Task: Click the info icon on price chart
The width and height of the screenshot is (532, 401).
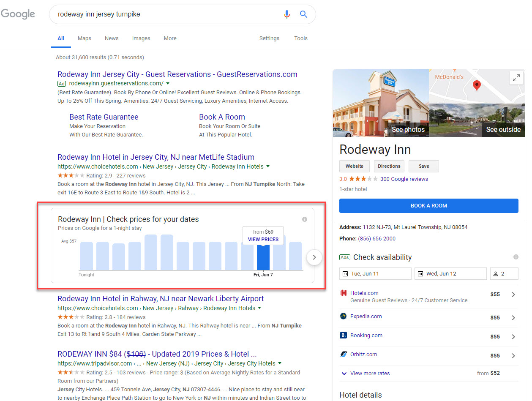Action: tap(305, 219)
